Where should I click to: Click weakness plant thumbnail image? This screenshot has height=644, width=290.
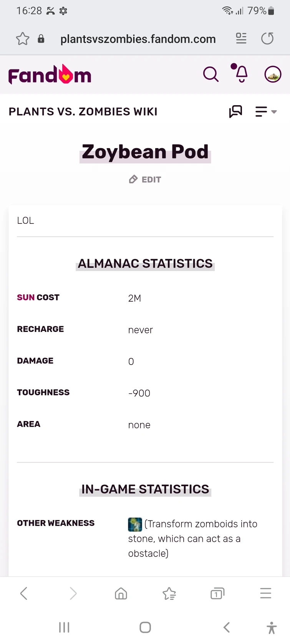point(135,524)
